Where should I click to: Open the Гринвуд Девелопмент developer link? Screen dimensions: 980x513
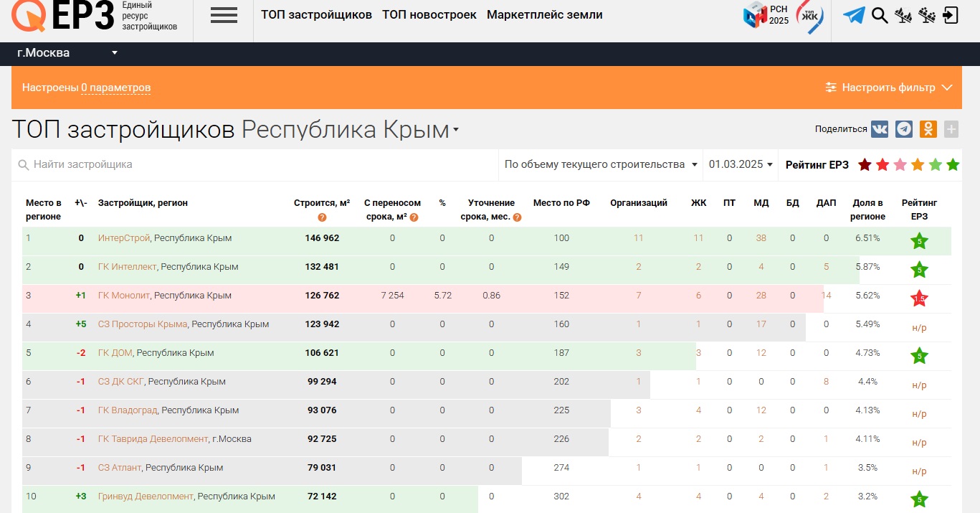pyautogui.click(x=146, y=496)
